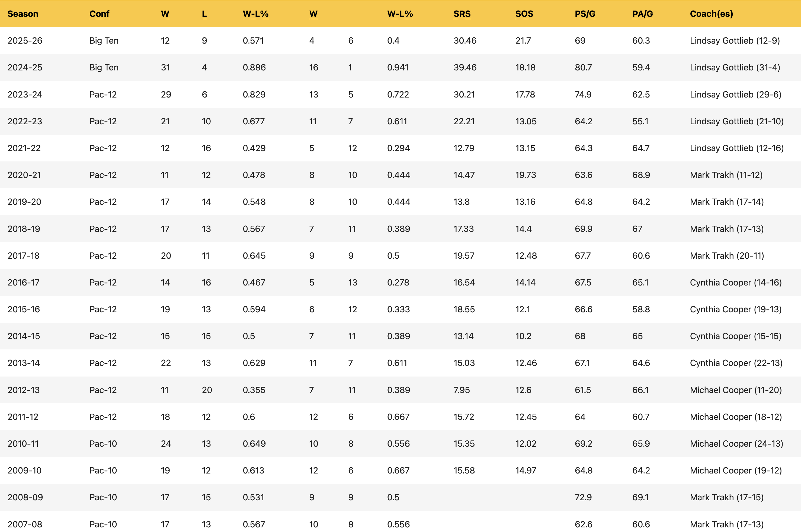The image size is (801, 532).
Task: Click the PA/G column header
Action: click(x=642, y=14)
